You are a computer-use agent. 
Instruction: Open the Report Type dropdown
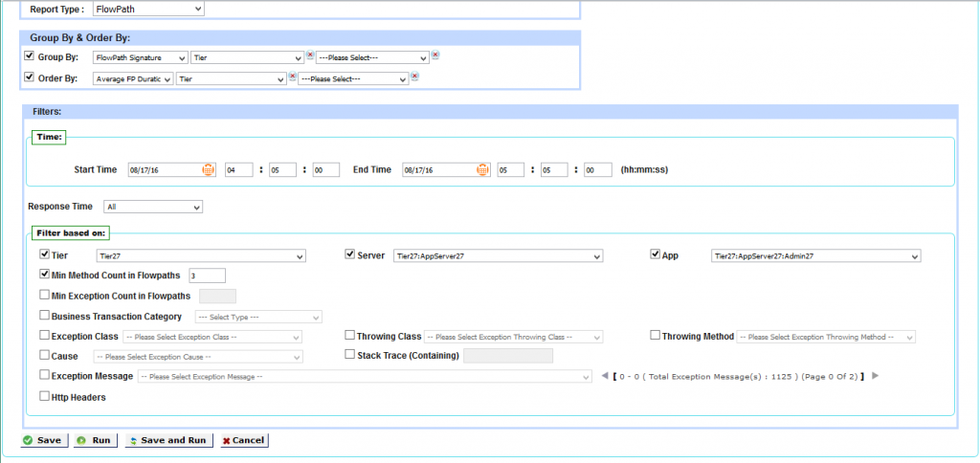(148, 9)
